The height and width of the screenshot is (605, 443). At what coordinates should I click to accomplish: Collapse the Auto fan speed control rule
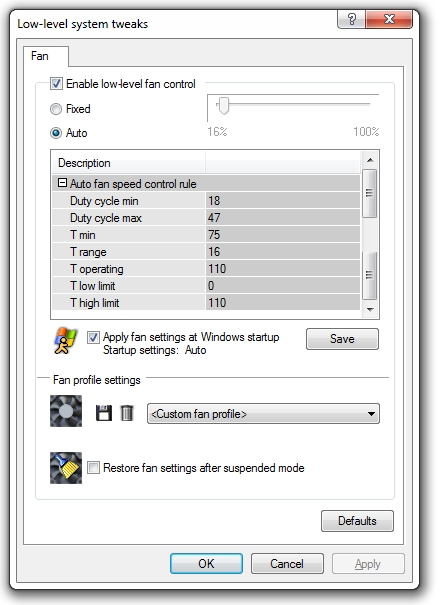62,183
